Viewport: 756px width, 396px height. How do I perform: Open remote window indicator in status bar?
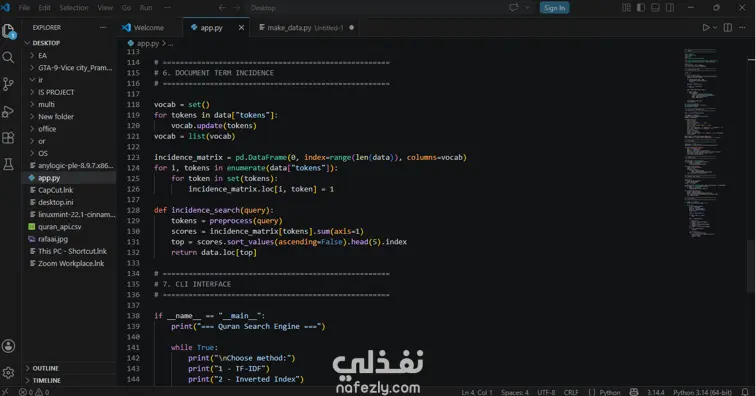click(5, 392)
